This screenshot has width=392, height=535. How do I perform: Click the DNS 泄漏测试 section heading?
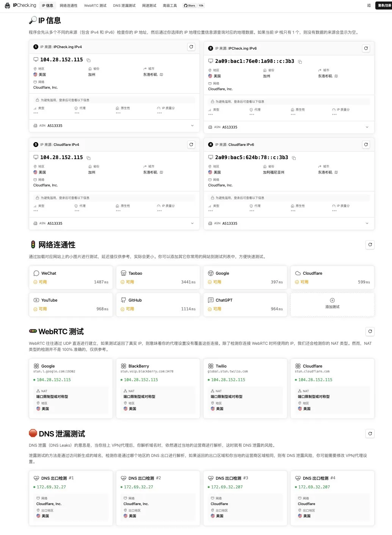click(x=57, y=434)
